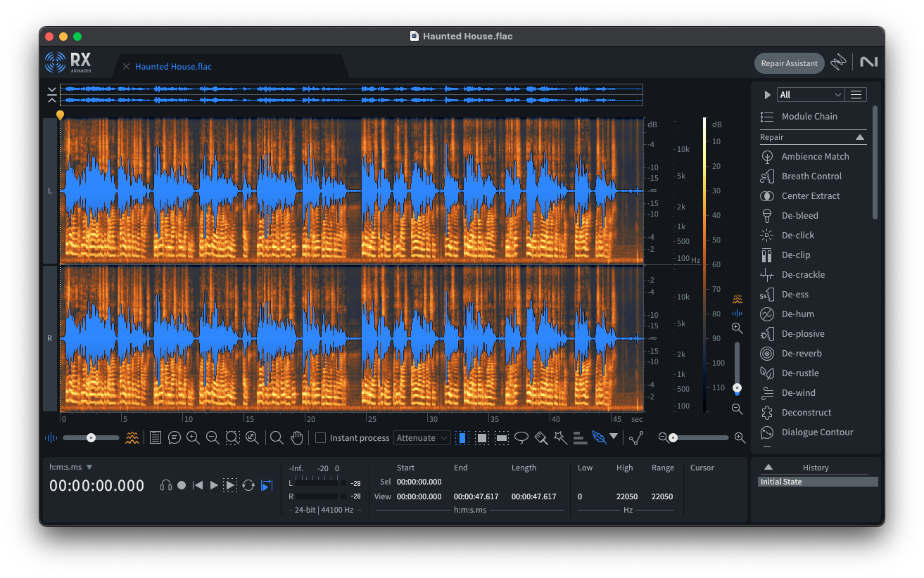
Task: Click the waveform overview strip
Action: pos(350,95)
